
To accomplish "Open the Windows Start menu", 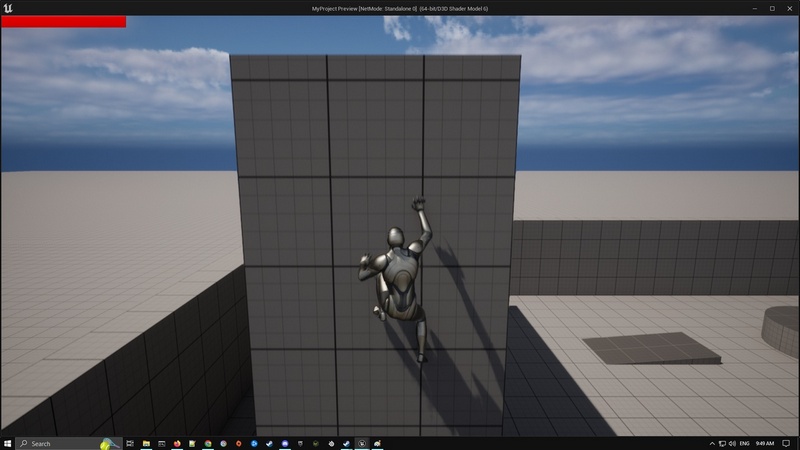I will pyautogui.click(x=8, y=443).
